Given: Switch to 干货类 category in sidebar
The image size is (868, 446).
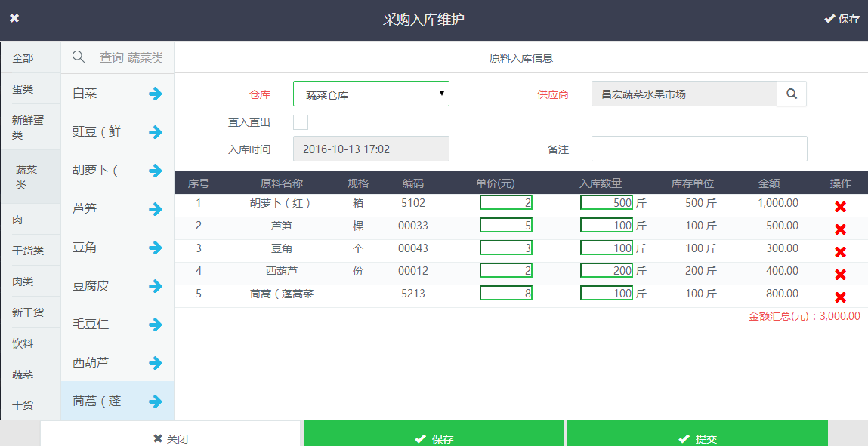Looking at the screenshot, I should [28, 251].
